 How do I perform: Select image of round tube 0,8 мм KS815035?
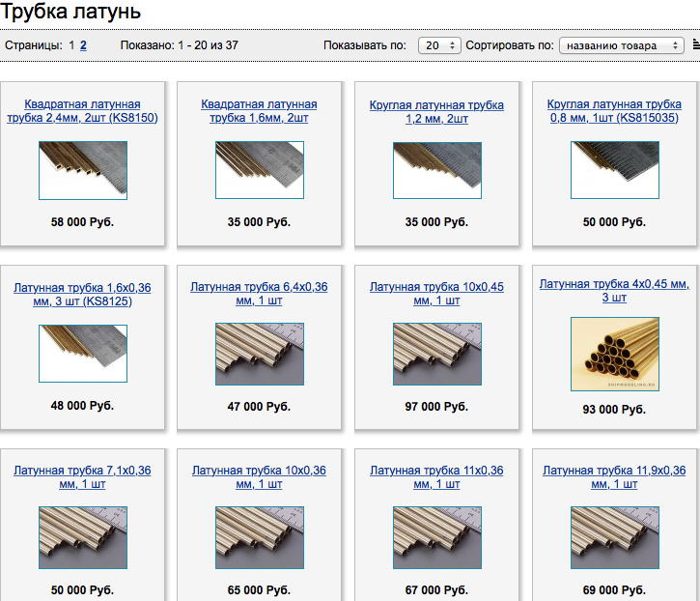point(614,170)
